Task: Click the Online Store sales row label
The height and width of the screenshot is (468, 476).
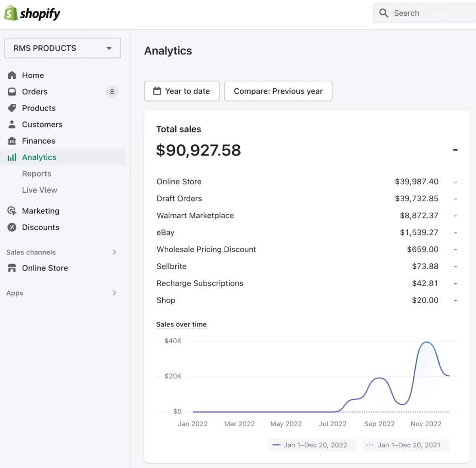Action: pyautogui.click(x=179, y=182)
